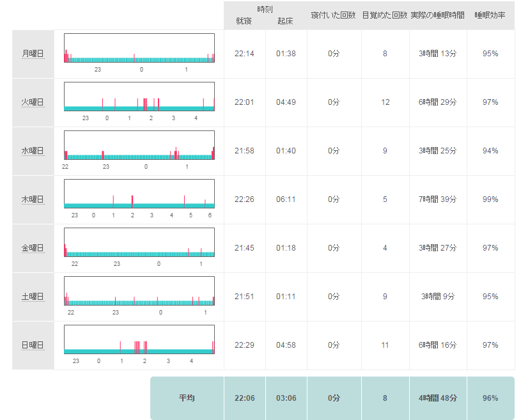Image resolution: width=521 pixels, height=420 pixels.
Task: Select average wake time 03:06
Action: pos(286,398)
